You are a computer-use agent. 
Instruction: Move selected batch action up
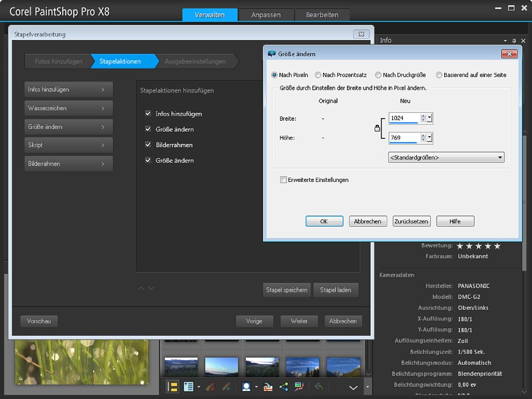click(x=141, y=288)
